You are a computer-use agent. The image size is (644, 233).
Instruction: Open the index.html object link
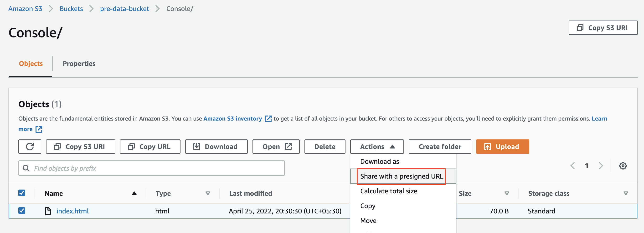(x=72, y=211)
